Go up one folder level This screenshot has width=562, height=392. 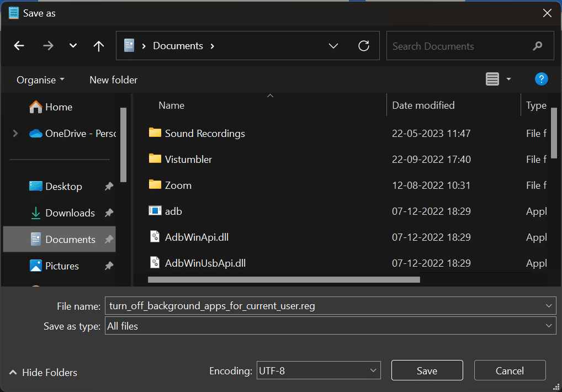pos(99,46)
